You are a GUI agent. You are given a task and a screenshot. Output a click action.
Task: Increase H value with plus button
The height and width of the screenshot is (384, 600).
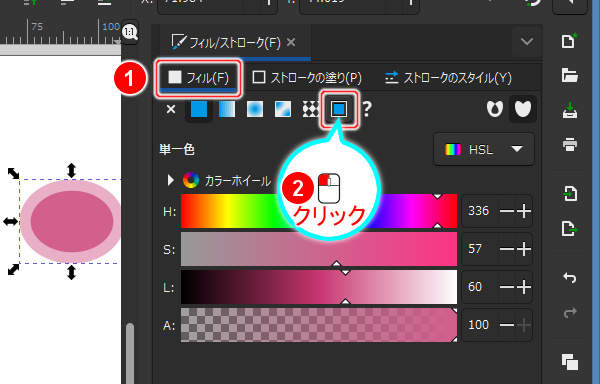(x=524, y=211)
